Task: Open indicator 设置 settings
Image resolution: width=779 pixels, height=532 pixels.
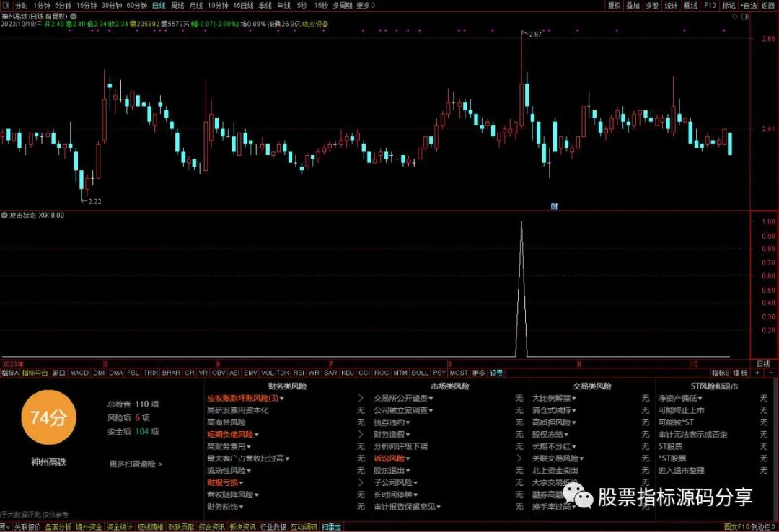Action: 496,373
